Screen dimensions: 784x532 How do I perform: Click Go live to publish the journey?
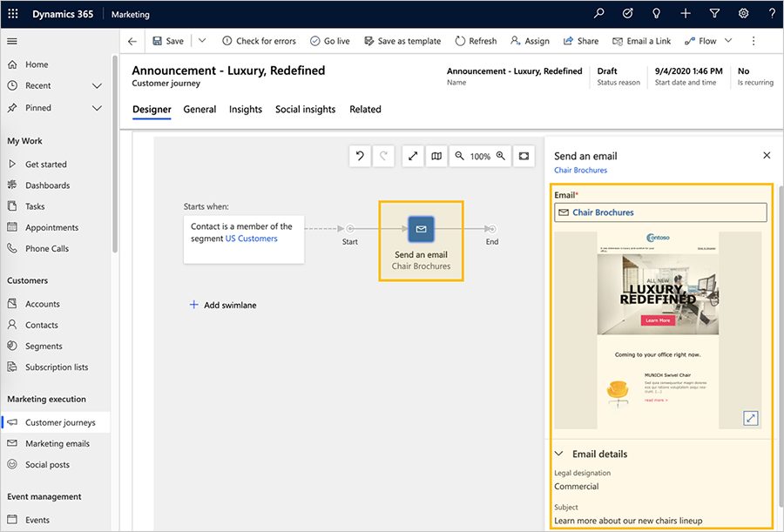pos(329,40)
